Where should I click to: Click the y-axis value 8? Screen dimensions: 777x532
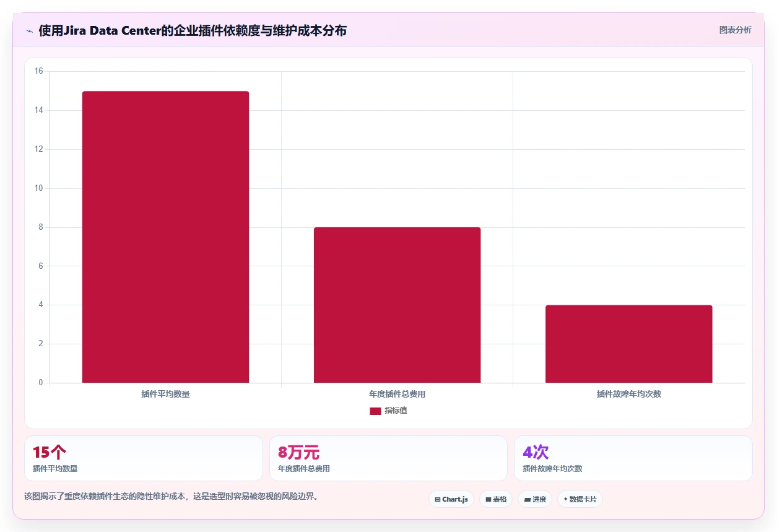click(41, 227)
